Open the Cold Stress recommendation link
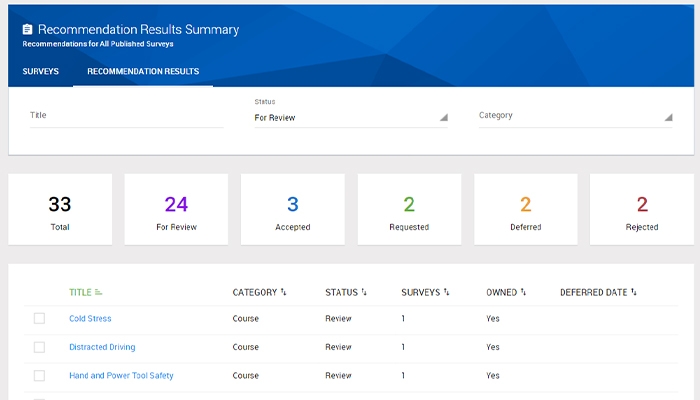Screen dimensions: 700x400 [90, 319]
